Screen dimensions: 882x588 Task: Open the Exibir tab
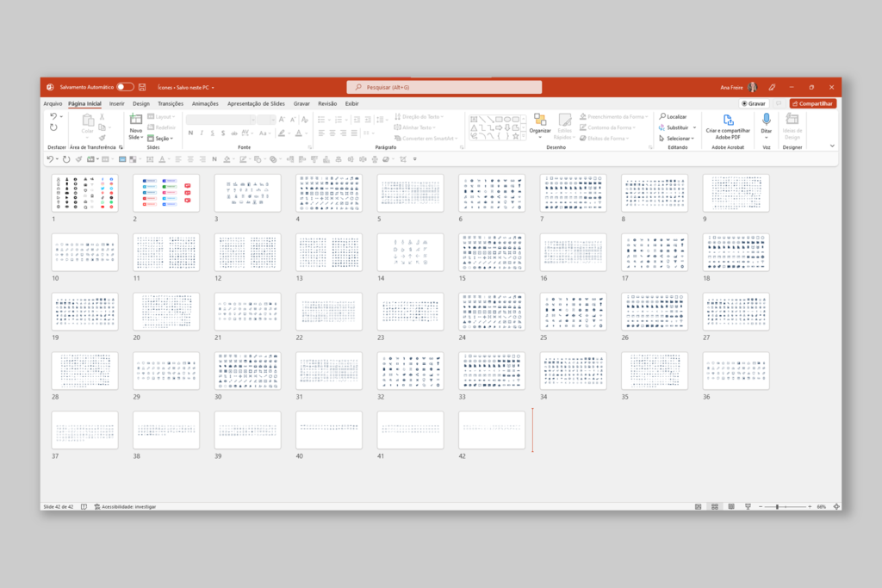point(351,103)
